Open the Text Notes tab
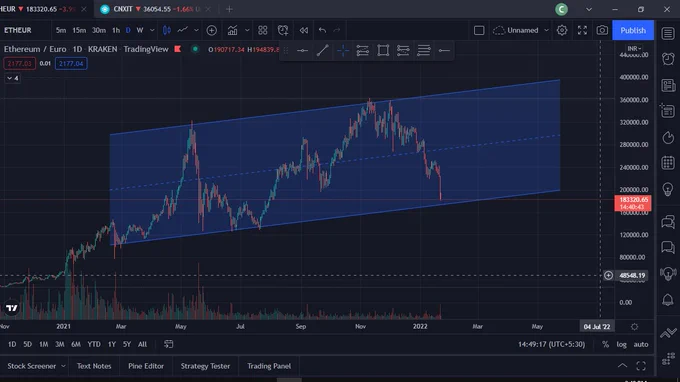680x382 pixels. (x=94, y=366)
